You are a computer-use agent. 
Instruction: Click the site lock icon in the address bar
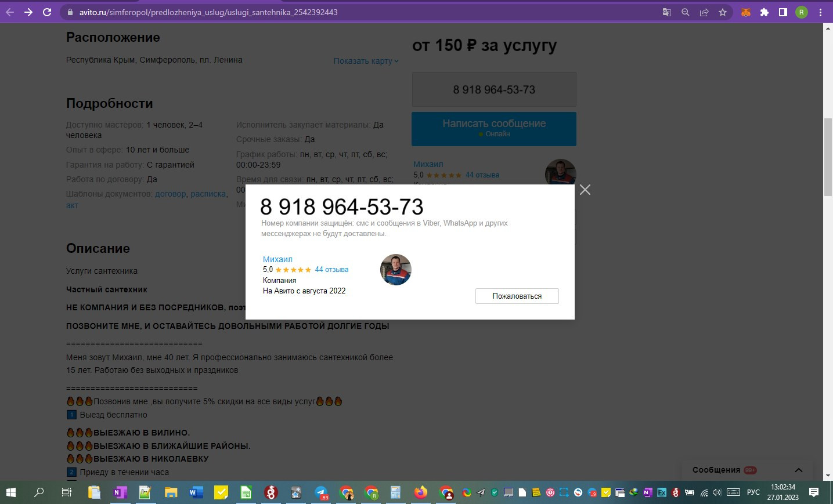click(x=70, y=12)
